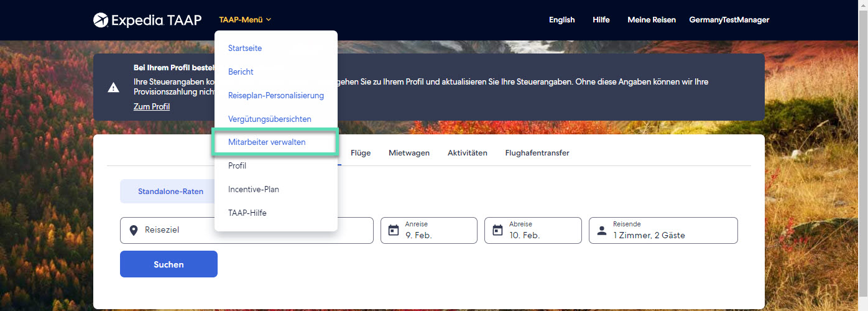Viewport: 868px width, 311px height.
Task: Follow the Zum Profil link
Action: tap(152, 106)
